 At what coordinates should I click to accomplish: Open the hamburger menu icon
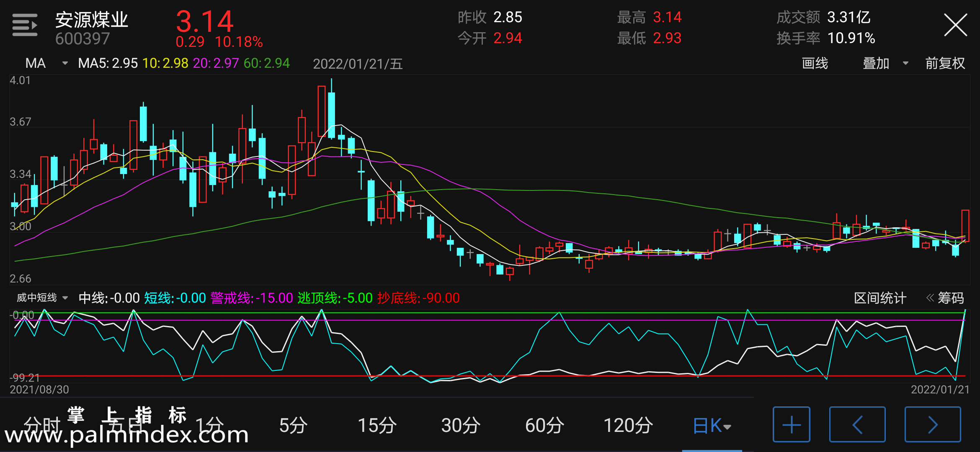pos(25,25)
